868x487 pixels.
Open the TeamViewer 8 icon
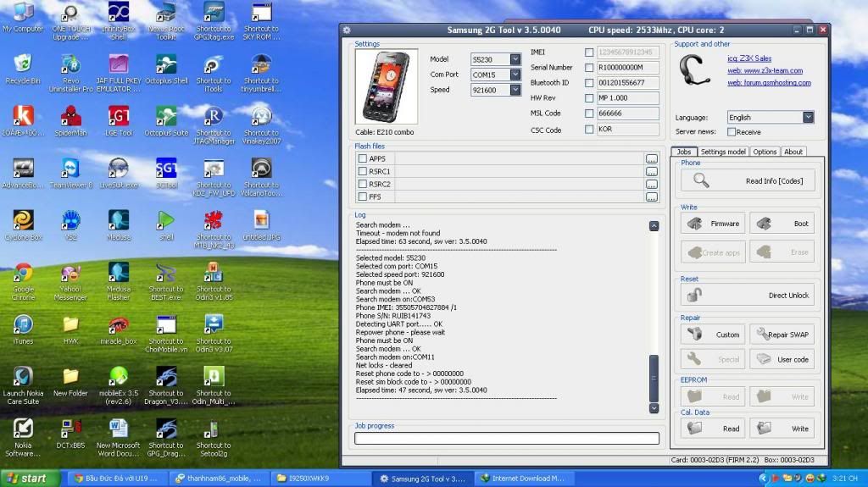pyautogui.click(x=71, y=174)
